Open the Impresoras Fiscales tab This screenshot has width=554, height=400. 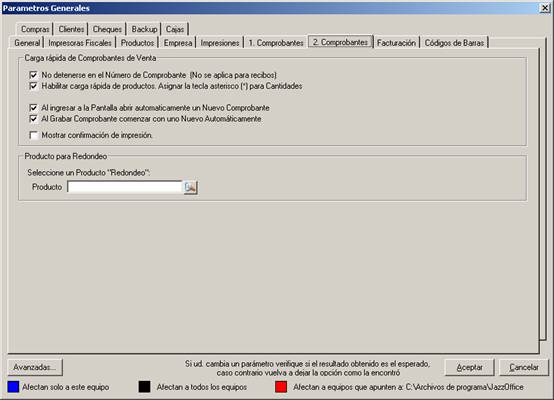point(80,43)
